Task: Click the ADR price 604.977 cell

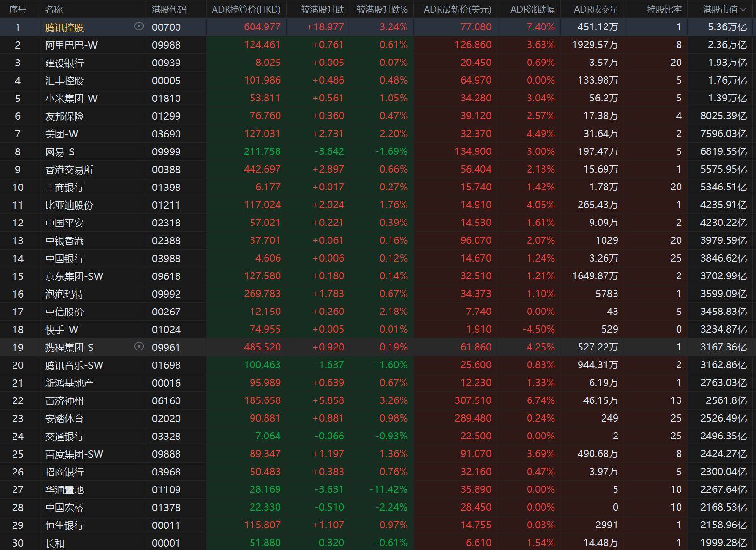Action: click(x=262, y=27)
